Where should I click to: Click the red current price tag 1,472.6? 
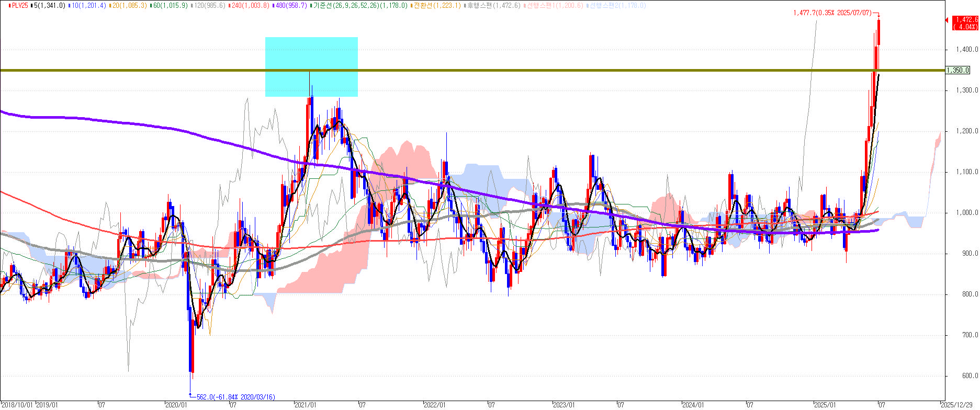click(x=965, y=22)
